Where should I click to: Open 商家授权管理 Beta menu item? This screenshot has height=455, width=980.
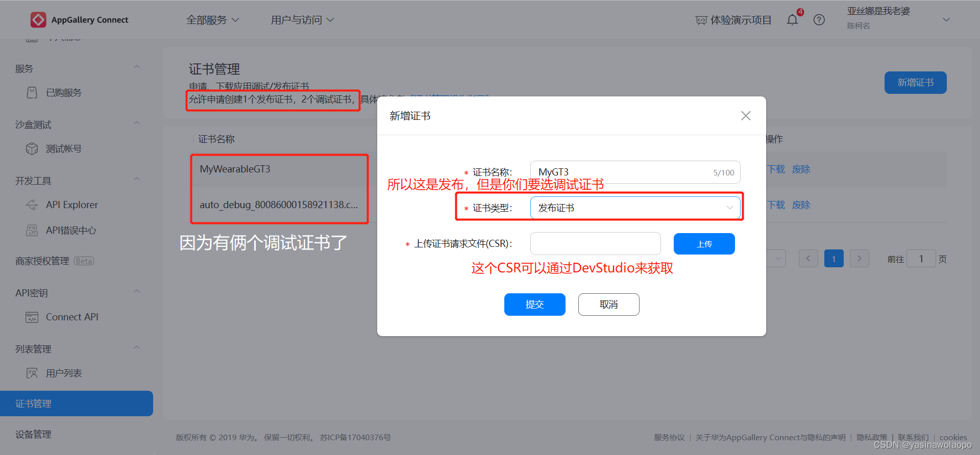(55, 261)
